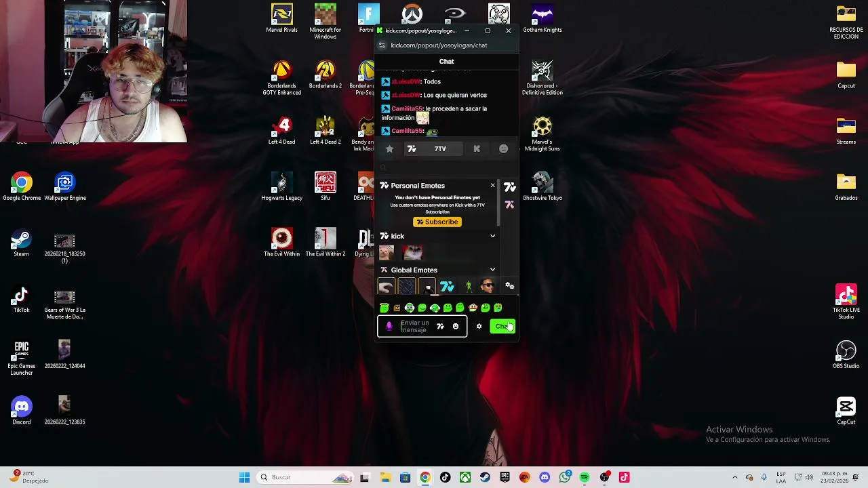Screen dimensions: 868x488
Task: Select the Left 4 Dead 2 desktop icon
Action: tap(325, 131)
